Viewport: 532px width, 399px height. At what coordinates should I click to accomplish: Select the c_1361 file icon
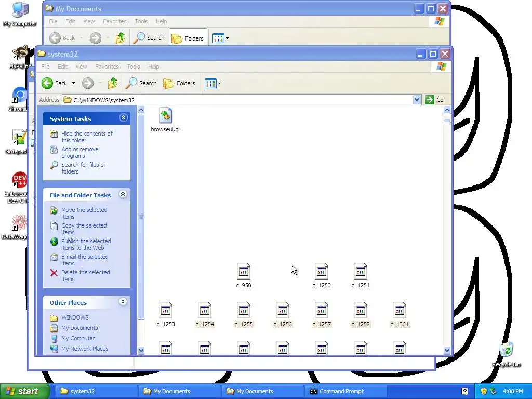tap(400, 311)
